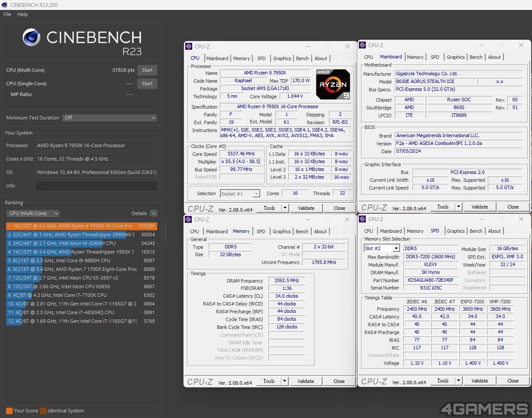Minimize the CPU-Z SPD tab window
This screenshot has width=532, height=418.
pyautogui.click(x=481, y=219)
